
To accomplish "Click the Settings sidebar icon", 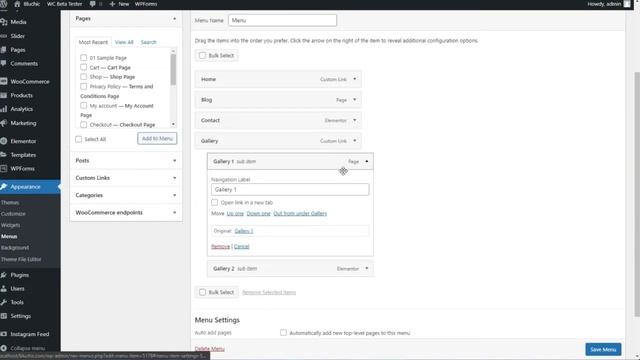I will 4,316.
